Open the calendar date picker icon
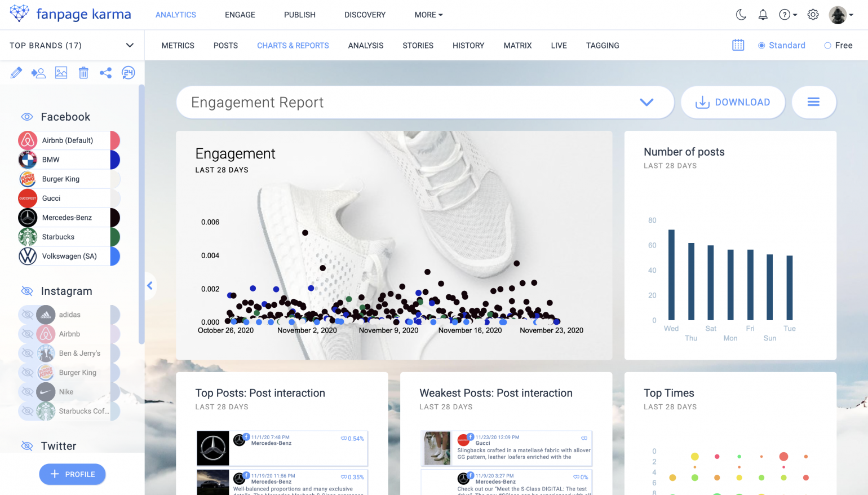868x495 pixels. coord(738,45)
